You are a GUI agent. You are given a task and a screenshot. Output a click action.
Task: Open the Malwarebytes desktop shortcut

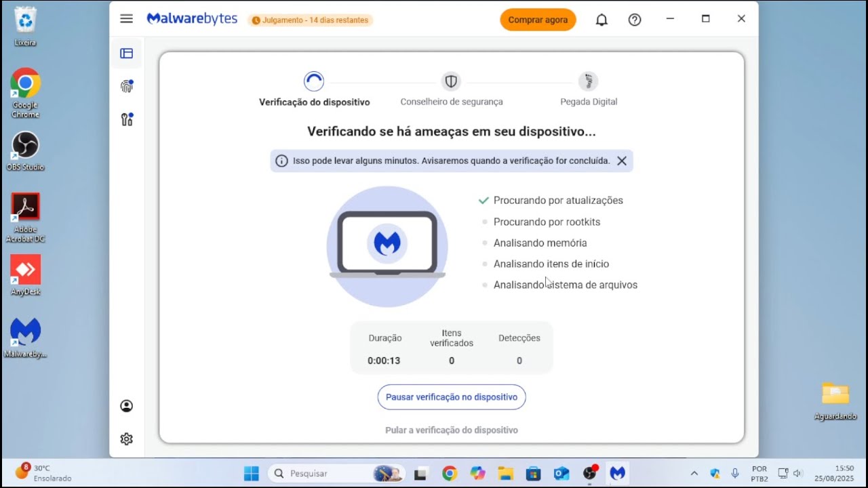point(25,338)
